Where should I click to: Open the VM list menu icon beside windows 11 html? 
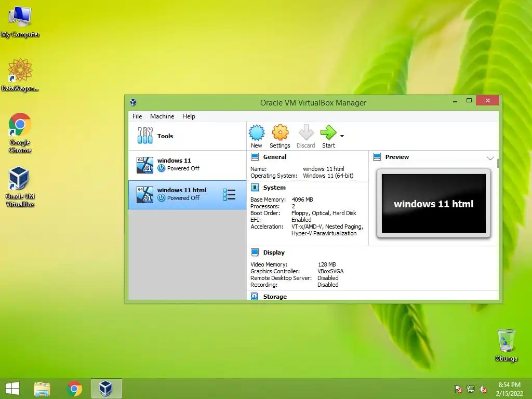click(229, 194)
